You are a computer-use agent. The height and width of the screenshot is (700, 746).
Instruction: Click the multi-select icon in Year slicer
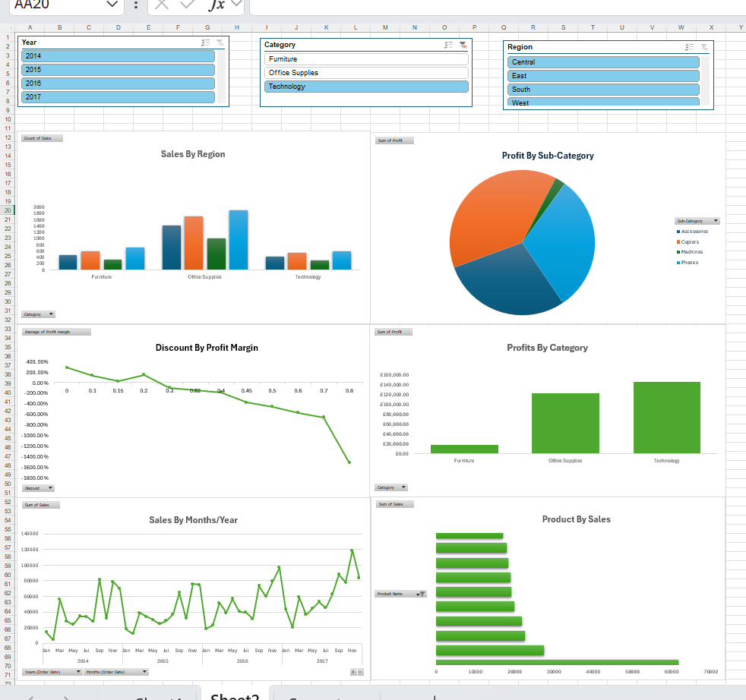(207, 43)
